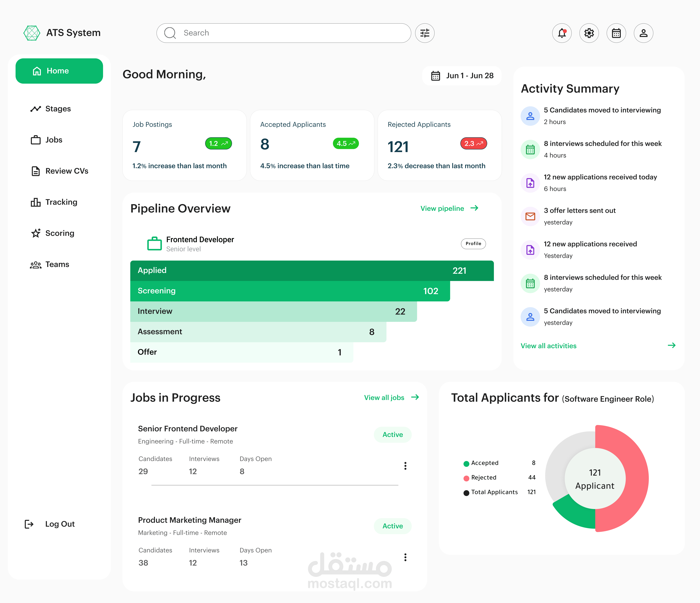
Task: Click person icon for 2 hours activity
Action: click(x=530, y=116)
